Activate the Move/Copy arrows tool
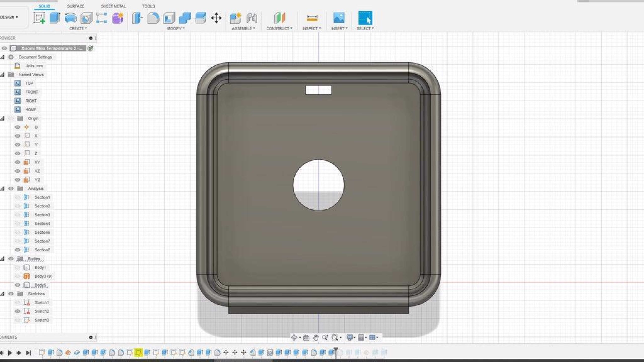 tap(216, 18)
